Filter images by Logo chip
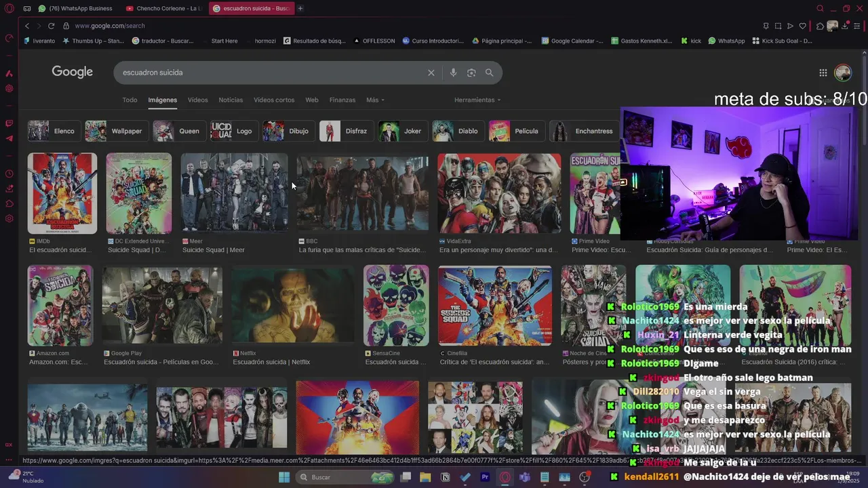 point(234,131)
